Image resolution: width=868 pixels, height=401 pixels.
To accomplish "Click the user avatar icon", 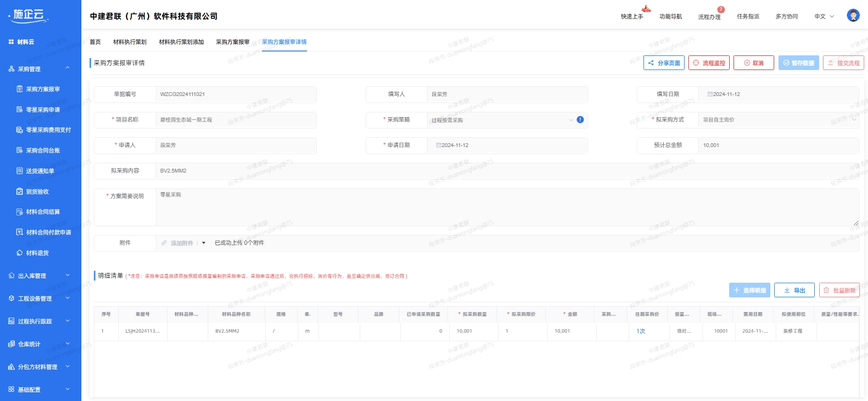I will click(853, 16).
